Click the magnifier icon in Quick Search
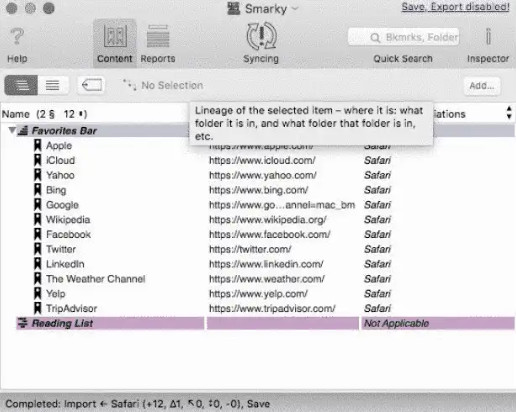The height and width of the screenshot is (412, 516). 375,38
